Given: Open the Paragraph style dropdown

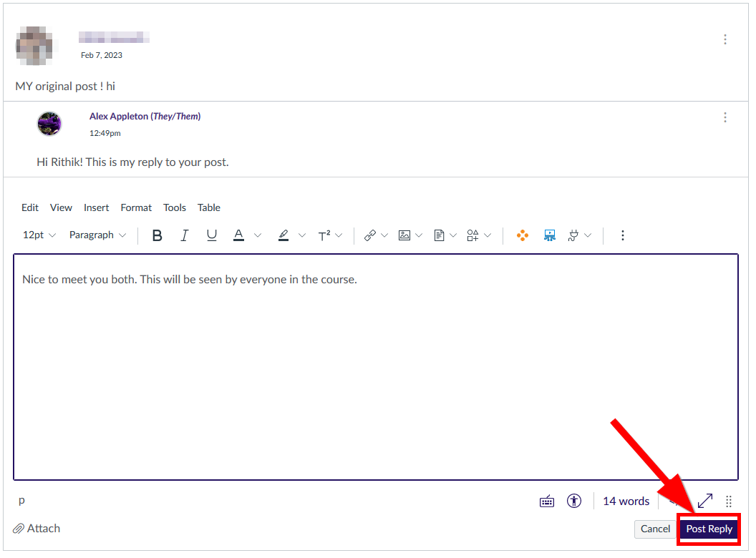Looking at the screenshot, I should pyautogui.click(x=98, y=235).
